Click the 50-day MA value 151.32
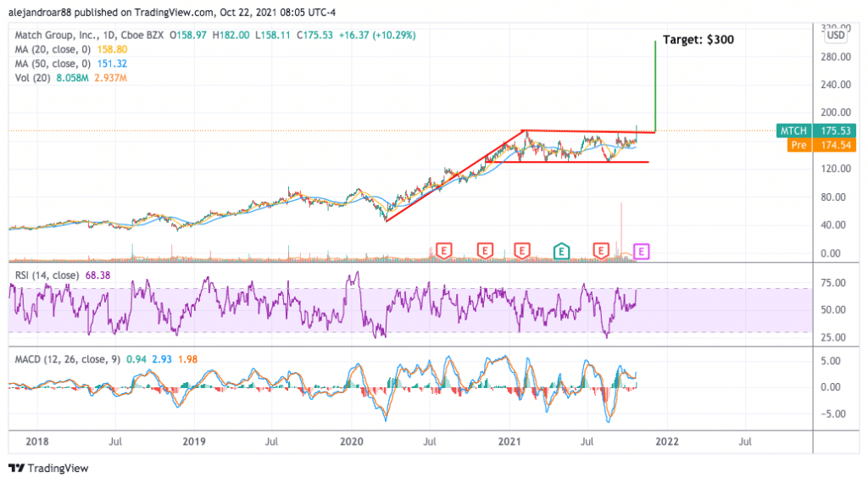The height and width of the screenshot is (483, 868). (112, 64)
